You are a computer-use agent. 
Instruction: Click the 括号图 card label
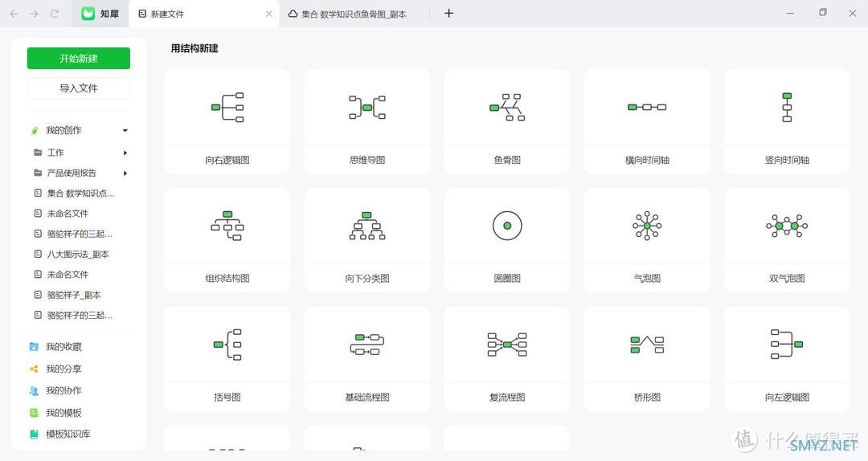pos(227,398)
